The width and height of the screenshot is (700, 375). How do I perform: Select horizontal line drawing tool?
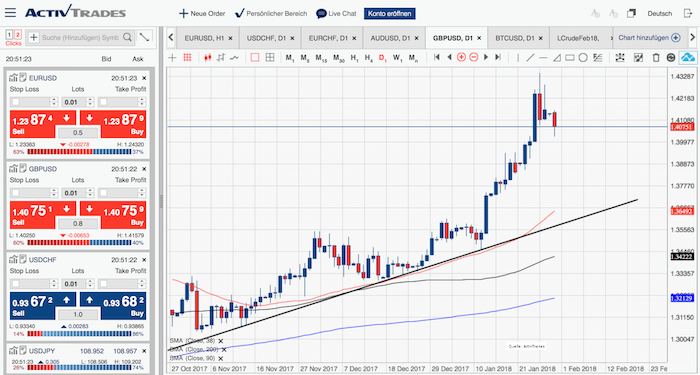coord(543,57)
